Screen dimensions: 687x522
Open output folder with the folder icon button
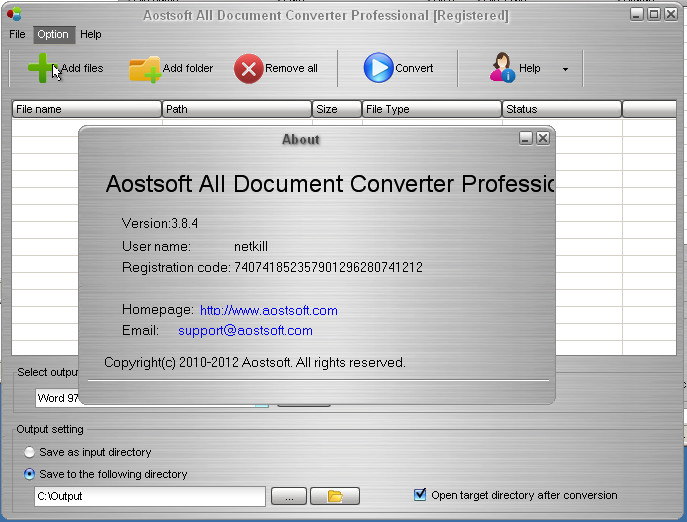pos(335,496)
